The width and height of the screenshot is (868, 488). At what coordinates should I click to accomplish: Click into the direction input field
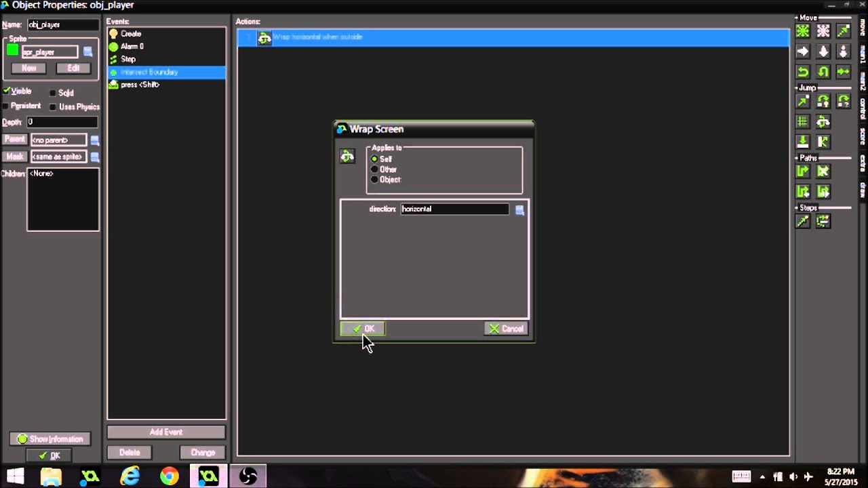click(455, 209)
